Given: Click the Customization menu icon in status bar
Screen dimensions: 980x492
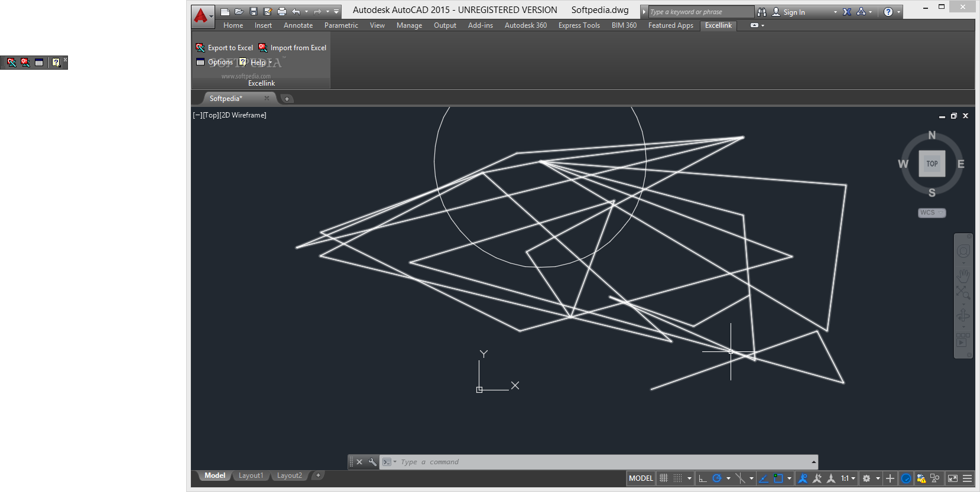Looking at the screenshot, I should point(968,478).
